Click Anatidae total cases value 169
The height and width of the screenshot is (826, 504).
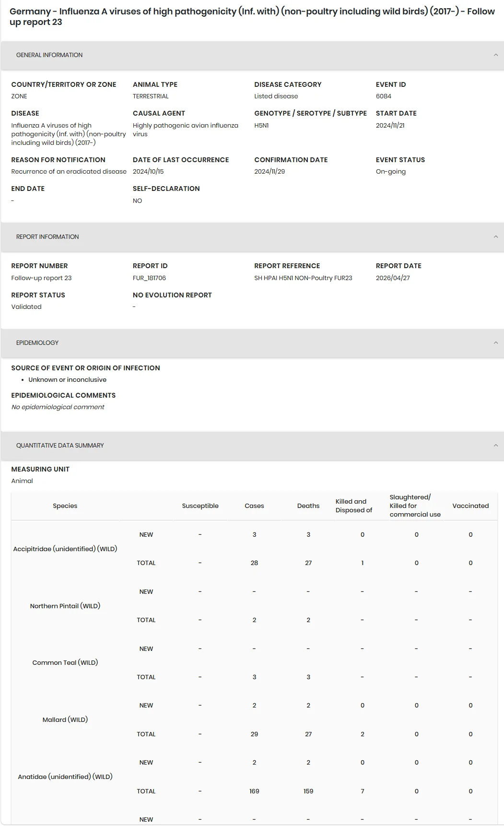pos(254,791)
